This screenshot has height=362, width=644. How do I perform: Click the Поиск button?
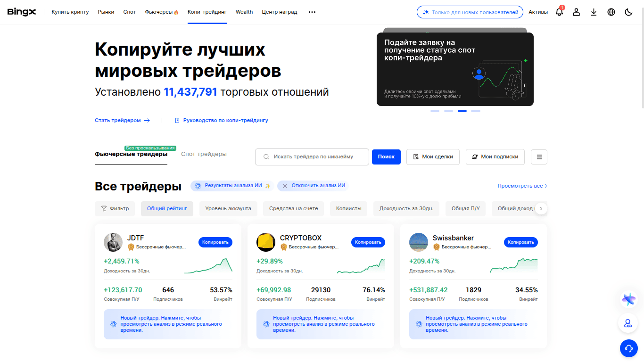[x=386, y=157]
